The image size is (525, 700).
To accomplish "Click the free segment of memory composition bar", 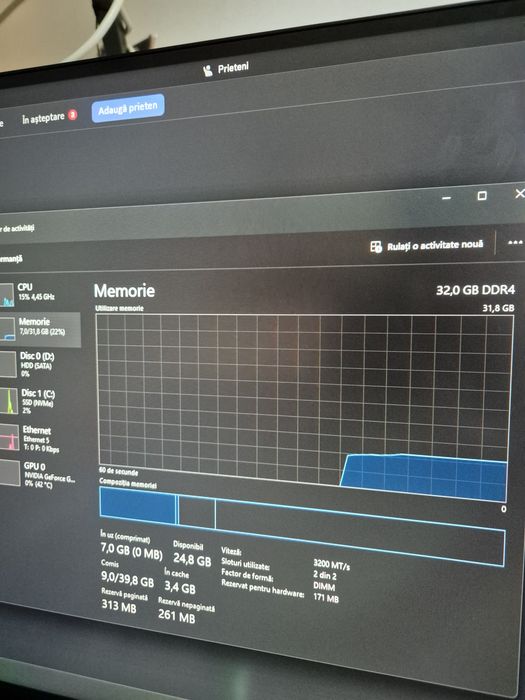I will pyautogui.click(x=360, y=533).
